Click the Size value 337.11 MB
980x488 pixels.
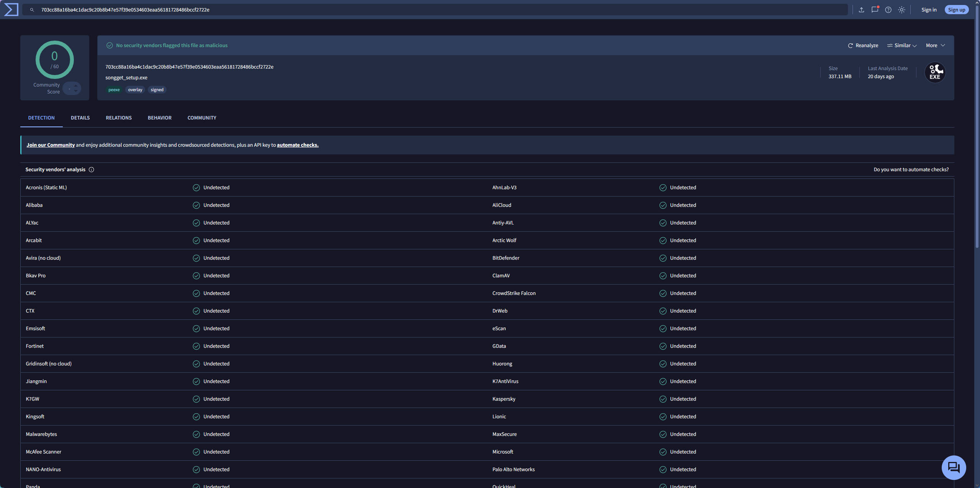pyautogui.click(x=840, y=77)
